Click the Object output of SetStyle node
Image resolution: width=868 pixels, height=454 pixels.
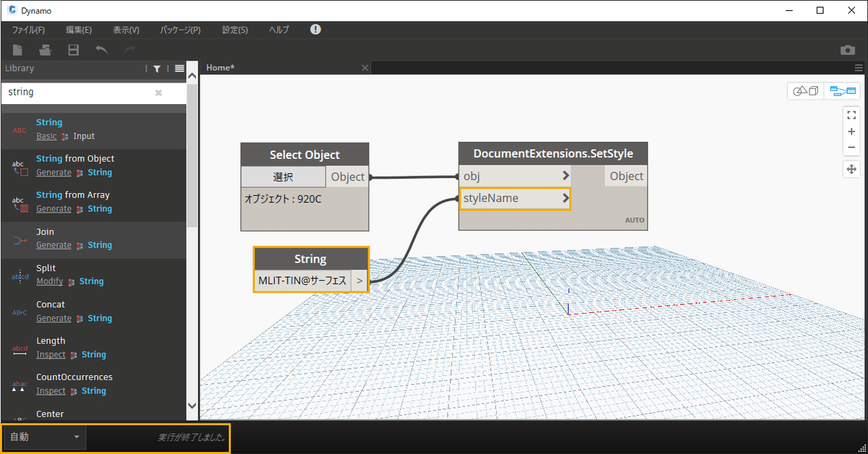click(626, 176)
